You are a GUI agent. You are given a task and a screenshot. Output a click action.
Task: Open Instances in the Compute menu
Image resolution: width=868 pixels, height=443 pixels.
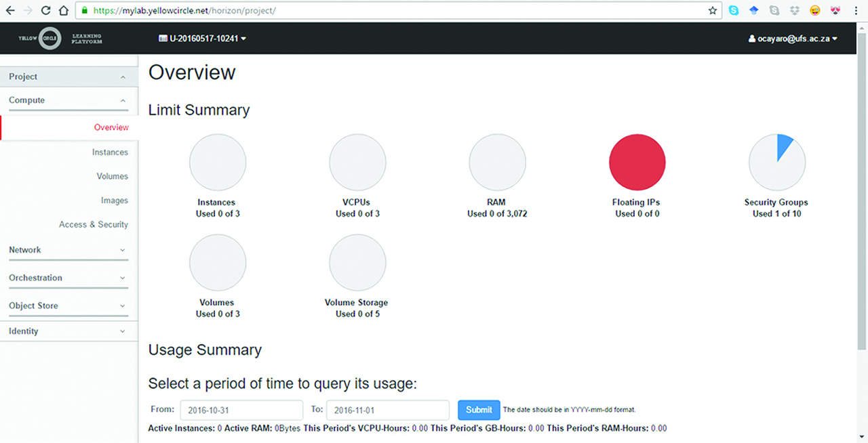(110, 152)
